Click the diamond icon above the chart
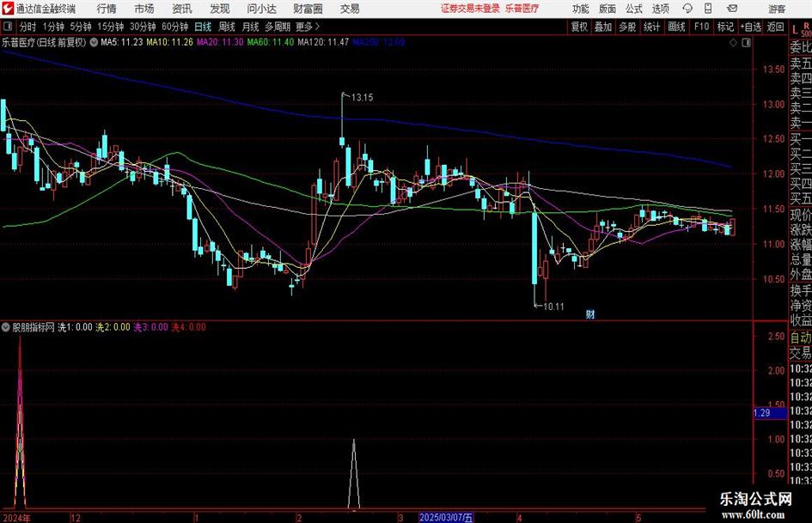This screenshot has width=812, height=523. point(733,42)
